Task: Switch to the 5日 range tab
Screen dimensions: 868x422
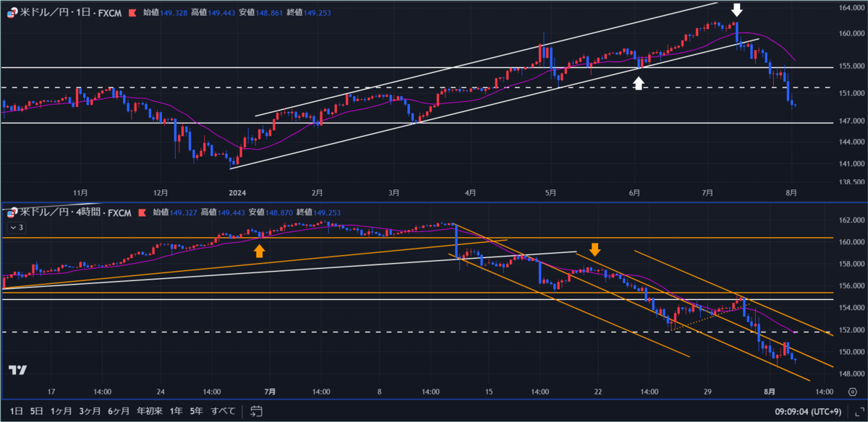Action: click(x=35, y=412)
